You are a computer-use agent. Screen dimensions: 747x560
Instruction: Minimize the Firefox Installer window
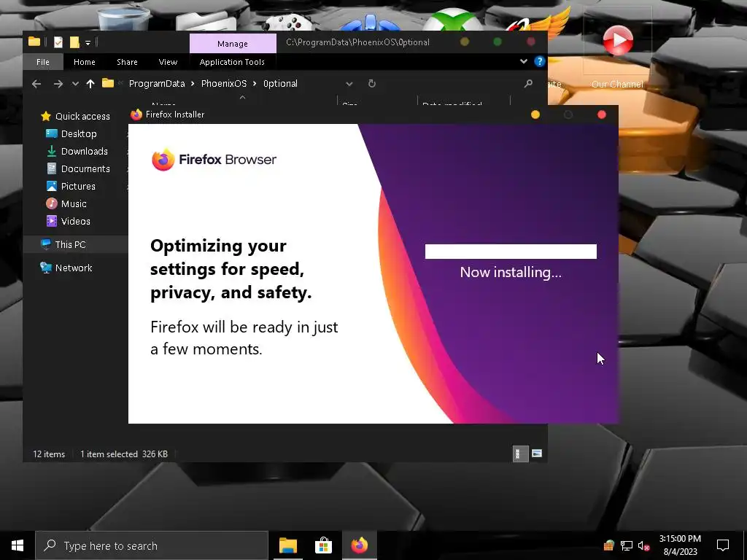point(535,114)
